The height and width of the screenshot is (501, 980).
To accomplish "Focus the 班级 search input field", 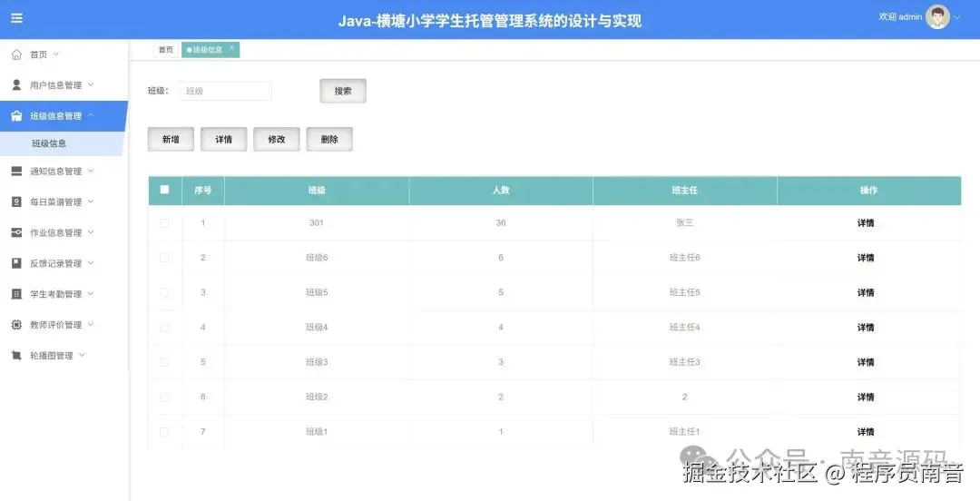I will 226,91.
